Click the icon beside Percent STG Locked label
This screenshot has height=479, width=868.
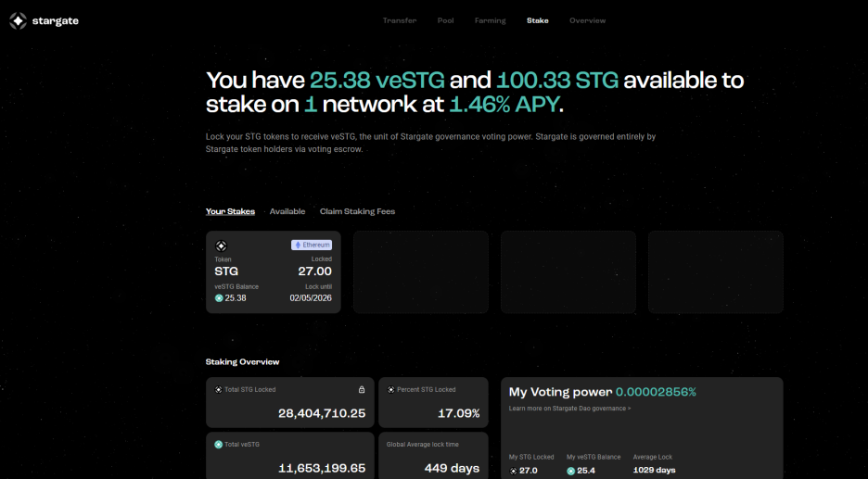click(x=390, y=389)
